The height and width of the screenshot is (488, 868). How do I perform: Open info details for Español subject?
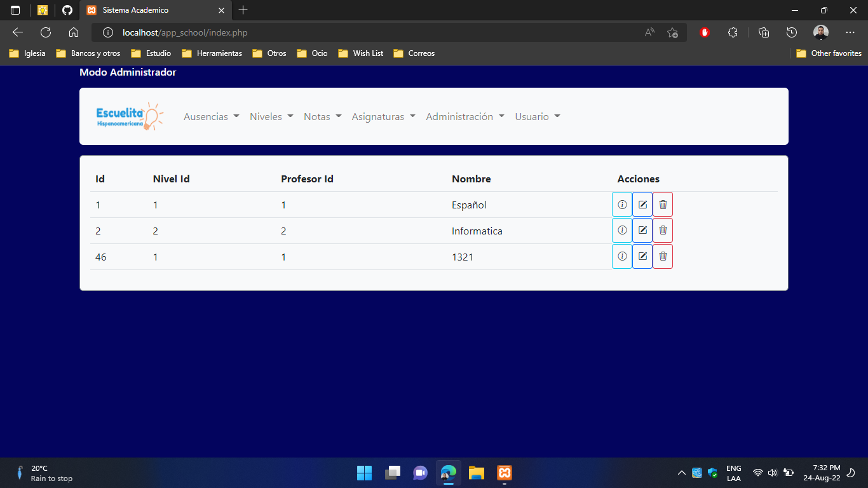[x=621, y=204]
